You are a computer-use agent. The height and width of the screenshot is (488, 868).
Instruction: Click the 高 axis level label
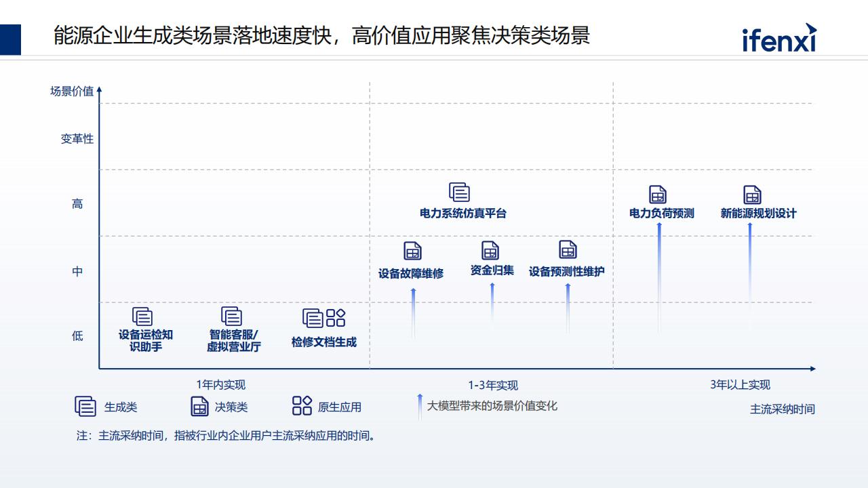click(77, 204)
